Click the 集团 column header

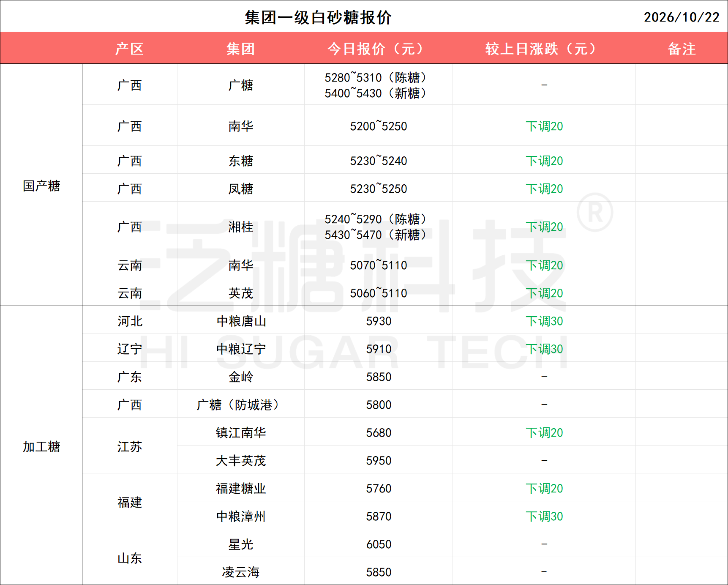click(x=241, y=49)
